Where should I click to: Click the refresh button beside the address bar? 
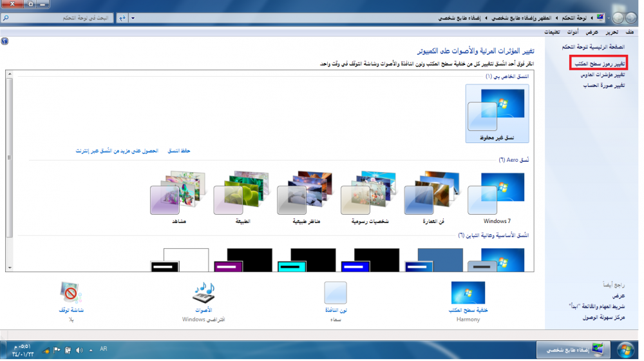122,18
